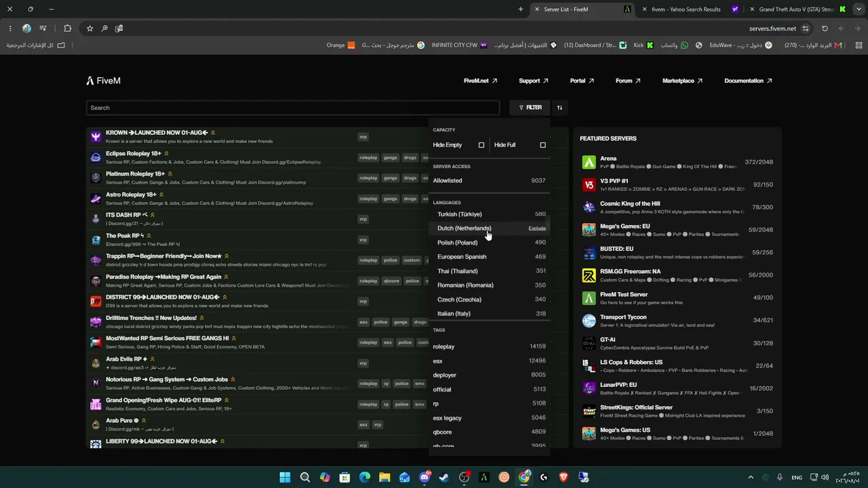Click the ITS DASH RP server icon
Viewport: 868px width, 488px height.
(96, 219)
